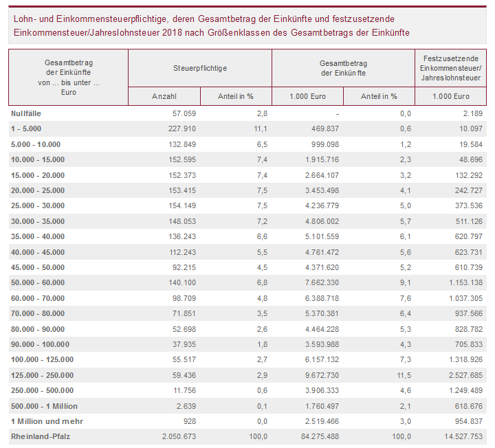
Task: Select the '50.000 - 60.000' row label
Action: [38, 282]
